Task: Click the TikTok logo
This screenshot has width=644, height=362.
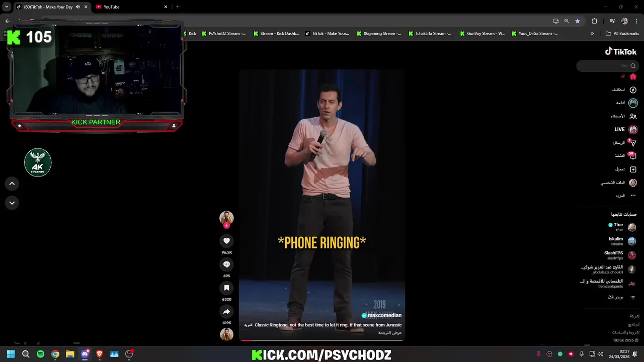Action: coord(620,51)
